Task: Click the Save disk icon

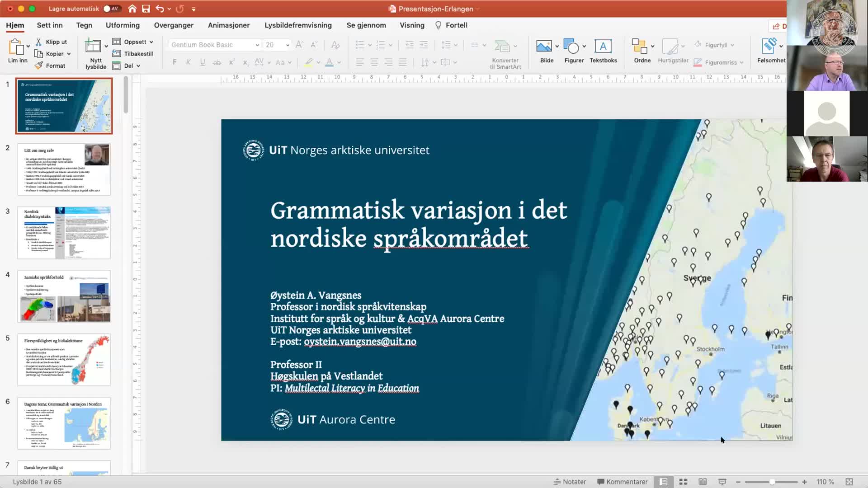Action: point(146,9)
